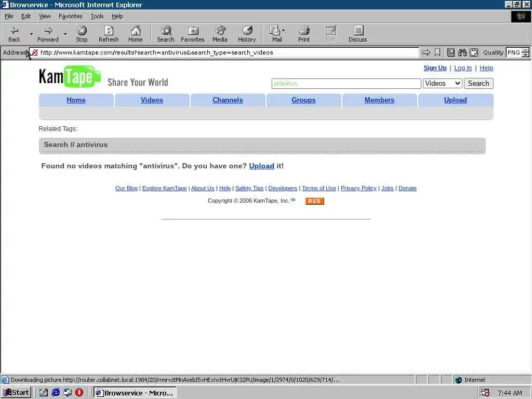Image resolution: width=532 pixels, height=399 pixels.
Task: Click the Internet zone status bar indicator
Action: (x=470, y=380)
